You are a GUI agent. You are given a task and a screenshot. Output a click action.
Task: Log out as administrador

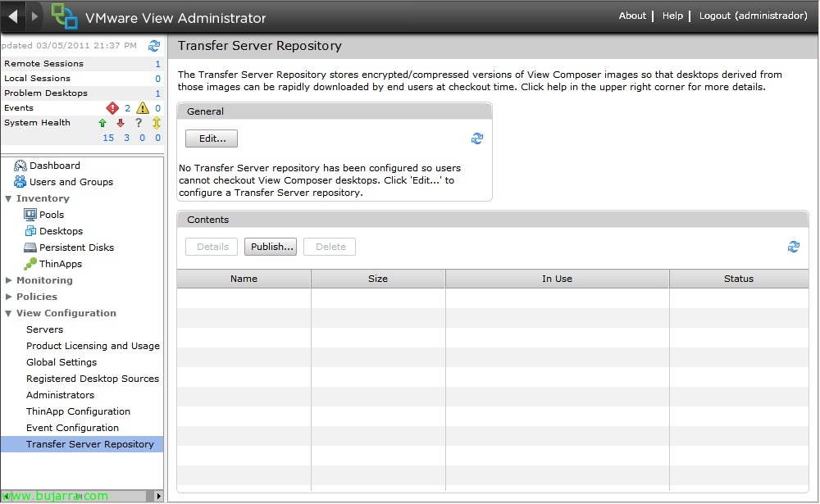753,16
